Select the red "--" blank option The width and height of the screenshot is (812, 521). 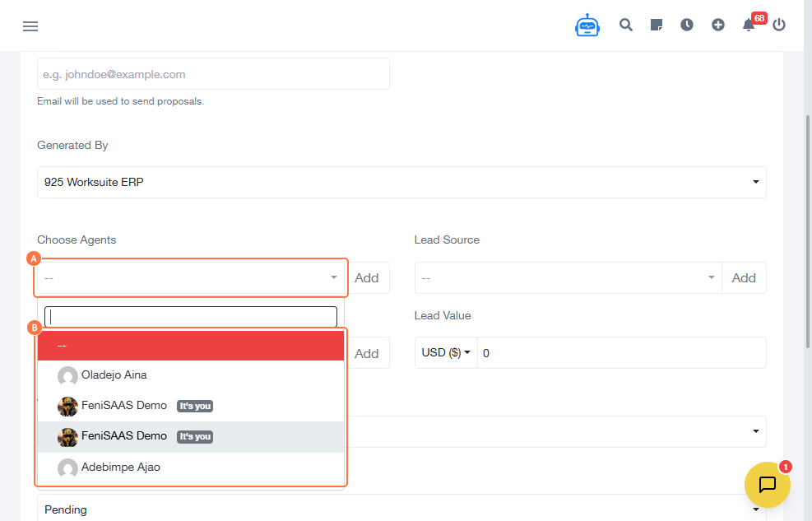[191, 346]
